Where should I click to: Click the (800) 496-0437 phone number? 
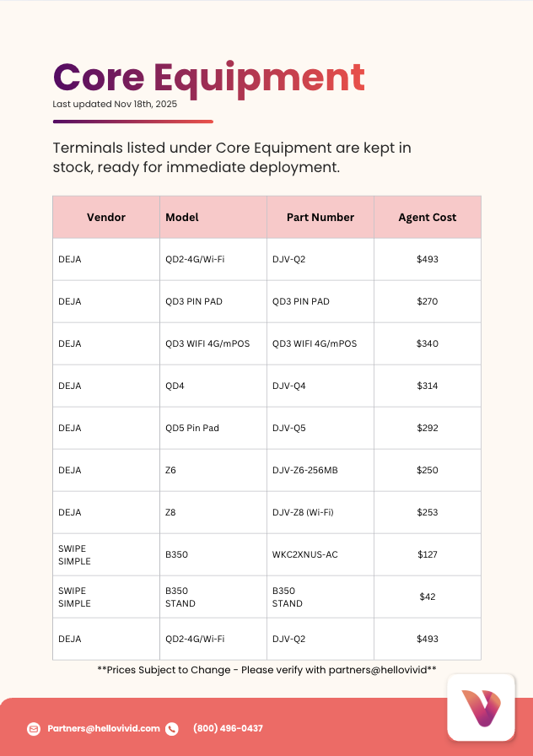(228, 728)
